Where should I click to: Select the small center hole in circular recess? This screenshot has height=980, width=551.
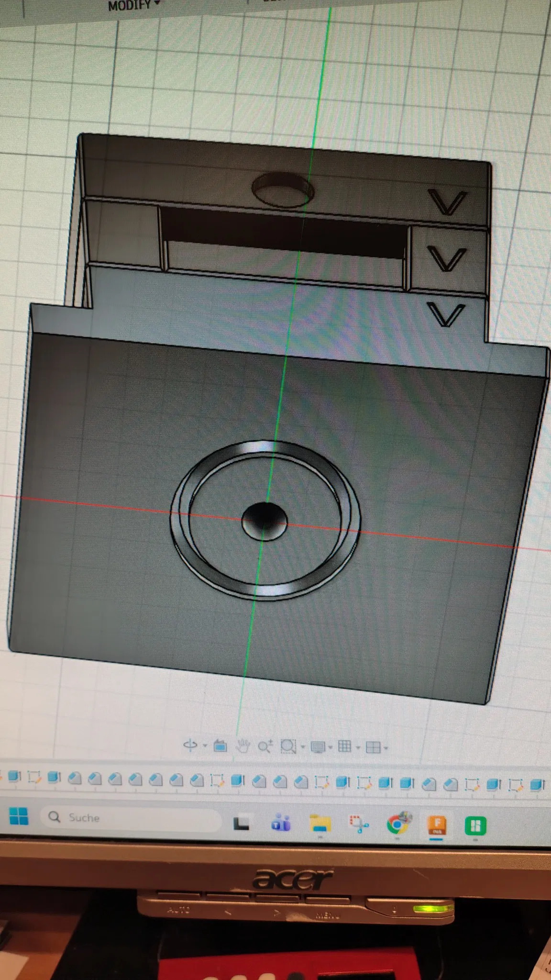[x=264, y=522]
